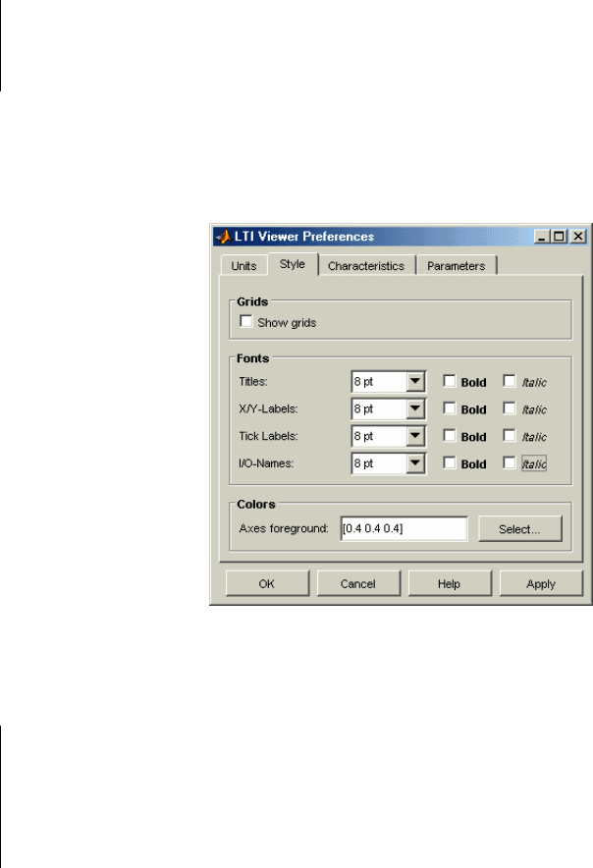This screenshot has height=868, width=593.
Task: Tick Italic for I/O-Names
Action: pyautogui.click(x=510, y=462)
